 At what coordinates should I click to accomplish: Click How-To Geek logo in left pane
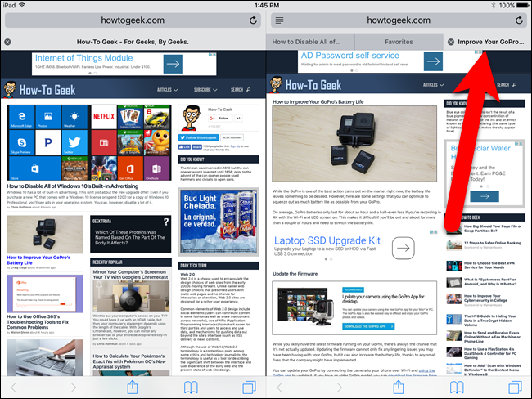(39, 89)
